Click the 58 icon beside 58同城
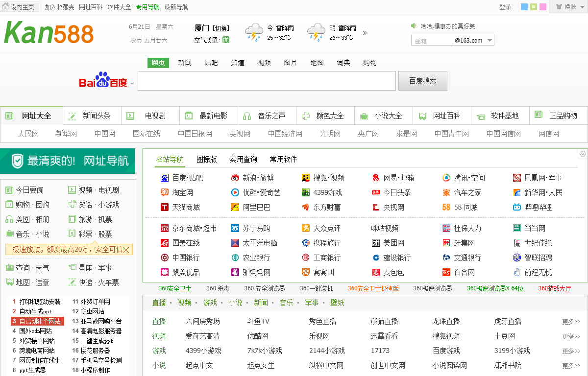The width and height of the screenshot is (588, 376). click(x=446, y=207)
